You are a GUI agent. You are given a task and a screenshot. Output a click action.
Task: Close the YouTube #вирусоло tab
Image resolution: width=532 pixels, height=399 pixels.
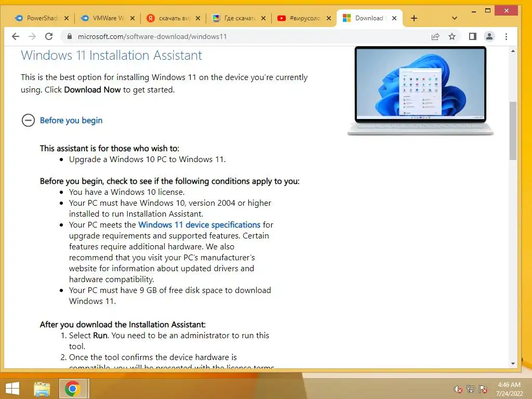pos(329,18)
